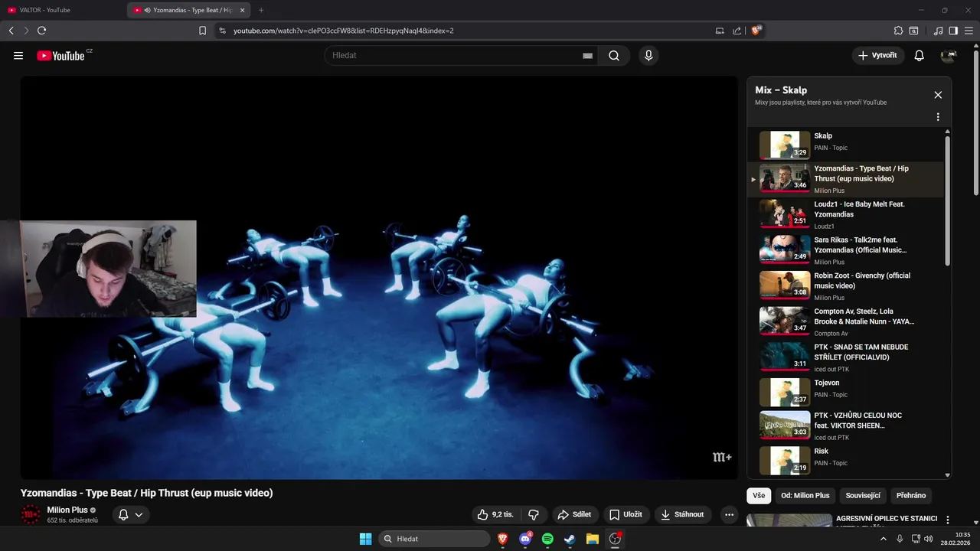Open a new browser tab
980x551 pixels.
(261, 10)
